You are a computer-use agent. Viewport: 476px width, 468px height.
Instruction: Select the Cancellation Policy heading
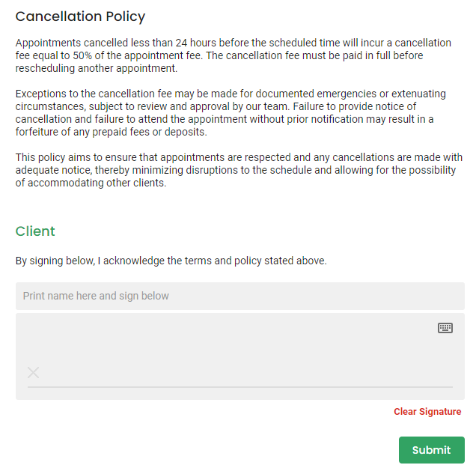pyautogui.click(x=80, y=16)
